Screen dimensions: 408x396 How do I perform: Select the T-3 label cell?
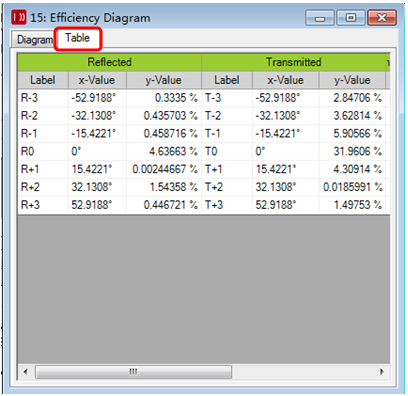coord(227,98)
